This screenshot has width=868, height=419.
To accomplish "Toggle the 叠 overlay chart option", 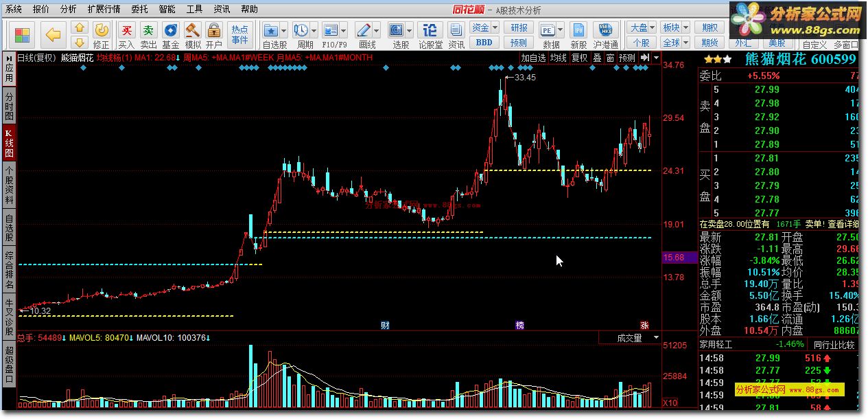I will 597,58.
